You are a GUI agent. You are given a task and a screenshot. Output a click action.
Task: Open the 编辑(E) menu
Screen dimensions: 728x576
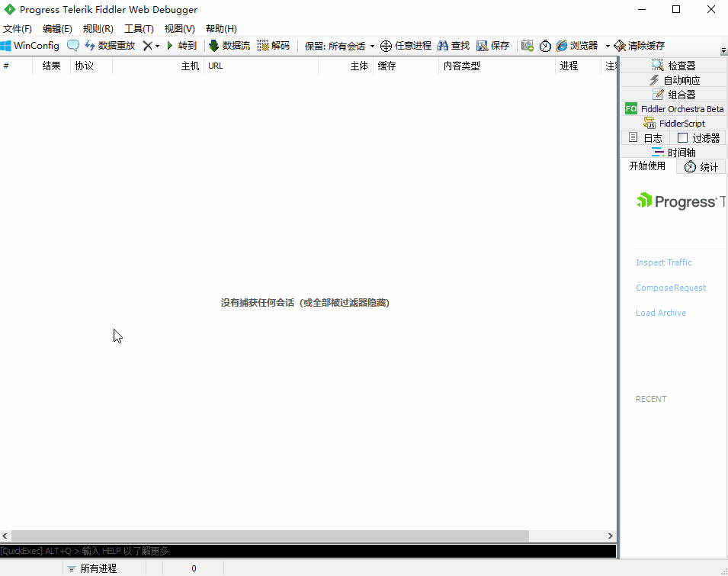pyautogui.click(x=57, y=29)
